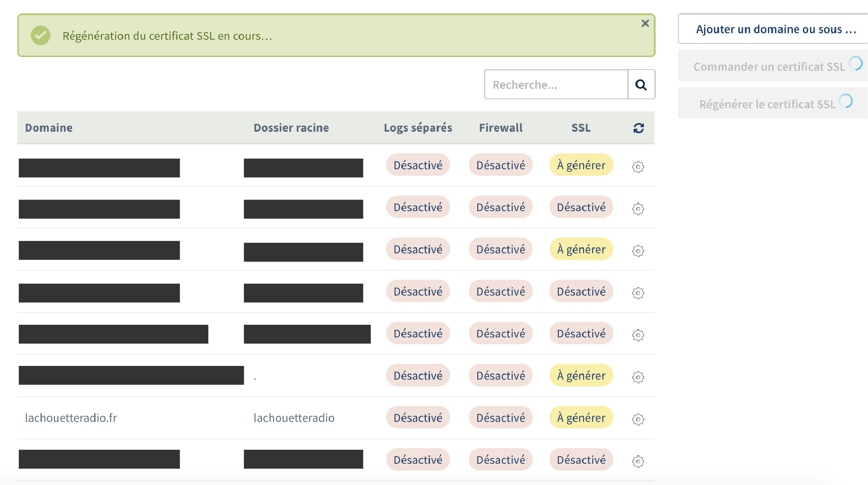This screenshot has width=868, height=485.
Task: Focus the Recherche search field
Action: pos(556,84)
